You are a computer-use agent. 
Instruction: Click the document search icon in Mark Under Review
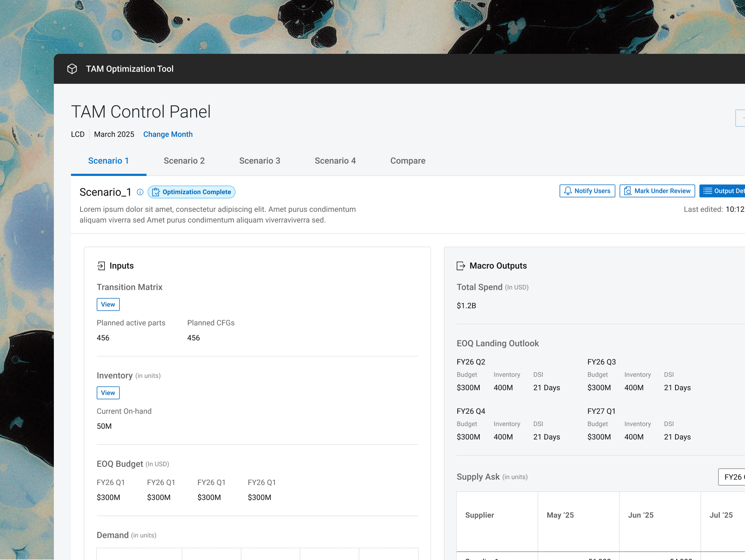pyautogui.click(x=627, y=191)
